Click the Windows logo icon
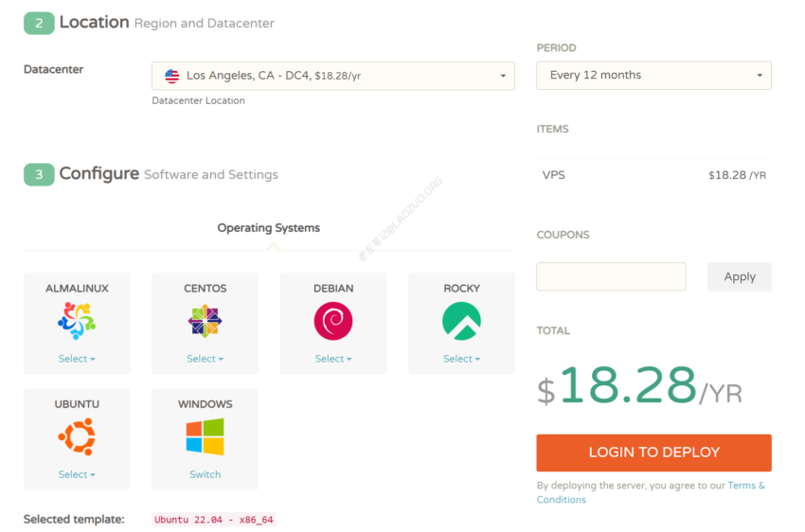Screen dimensions: 805x532 pos(205,436)
